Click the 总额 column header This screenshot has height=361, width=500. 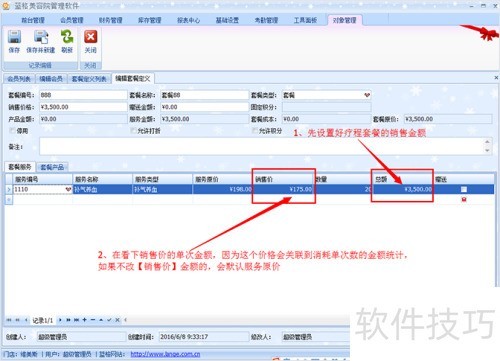tap(403, 179)
